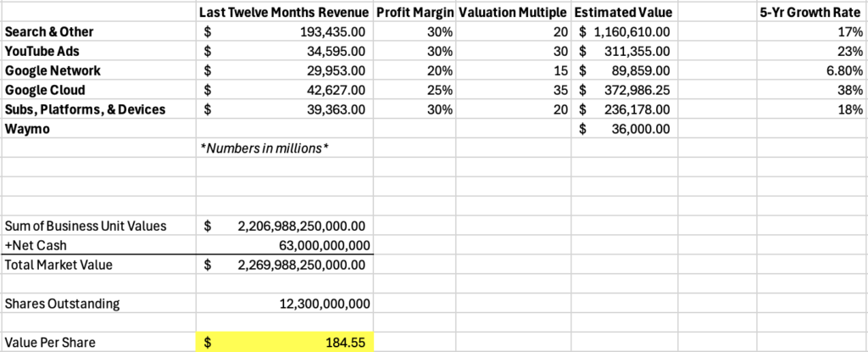The height and width of the screenshot is (352, 868).
Task: Select the Search & Other row label
Action: [49, 31]
